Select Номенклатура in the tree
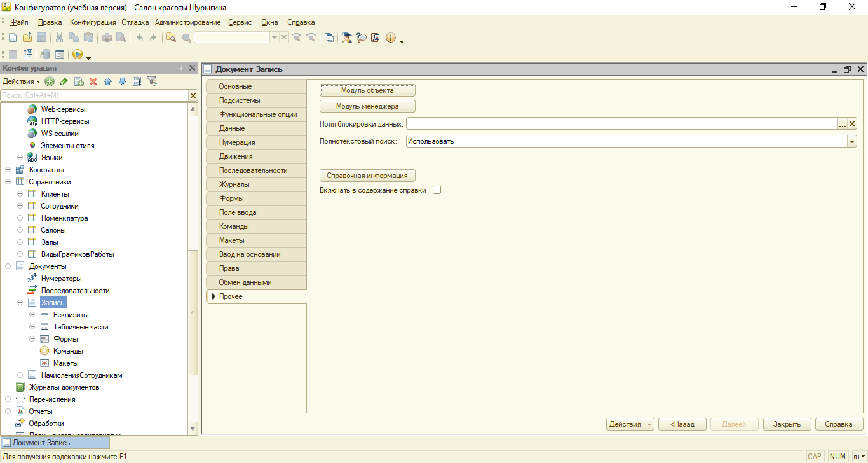The width and height of the screenshot is (868, 463). click(x=64, y=218)
